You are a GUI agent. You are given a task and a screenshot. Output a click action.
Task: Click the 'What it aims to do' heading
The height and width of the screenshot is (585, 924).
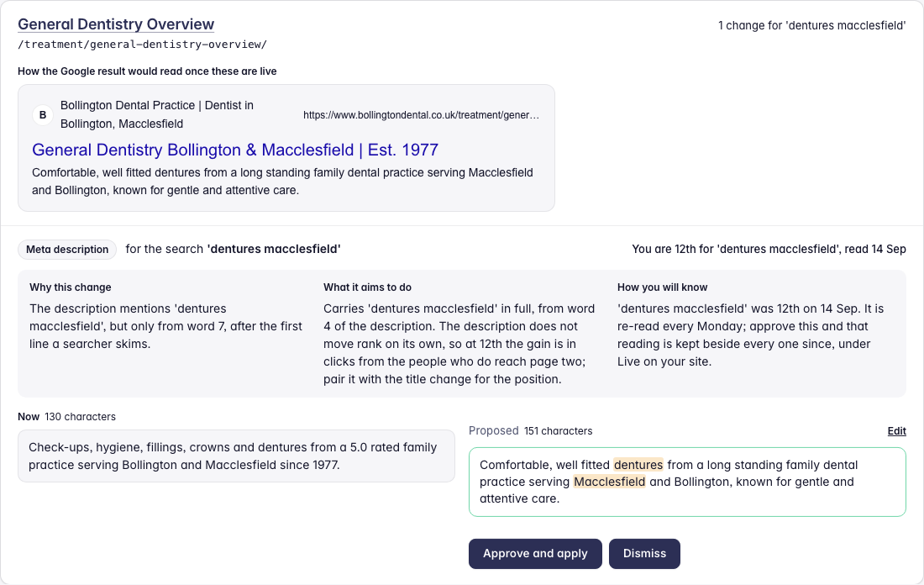[x=367, y=287]
